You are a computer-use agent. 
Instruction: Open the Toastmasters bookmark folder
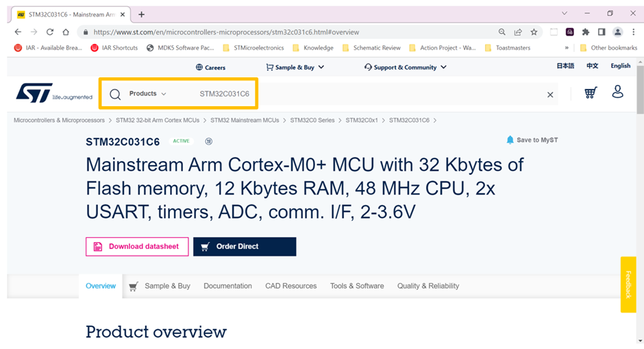point(508,48)
